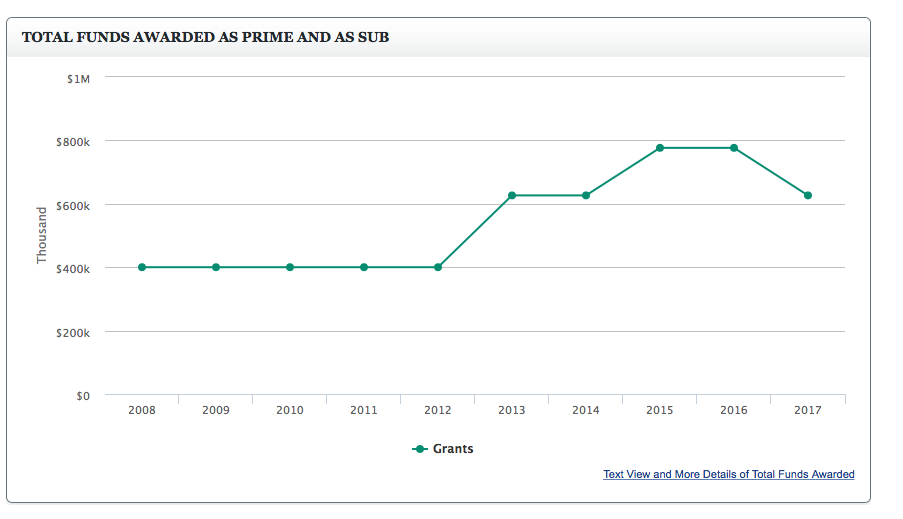
Task: Click the Thousand y-axis title
Action: pyautogui.click(x=42, y=235)
